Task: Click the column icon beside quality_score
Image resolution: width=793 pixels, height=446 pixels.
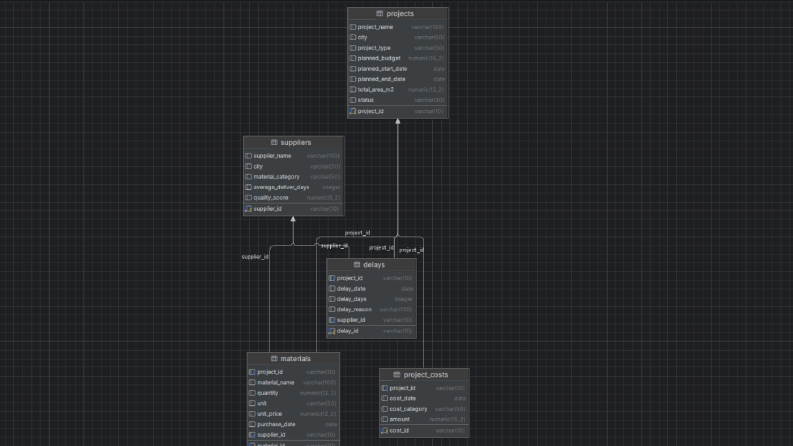Action: point(248,198)
